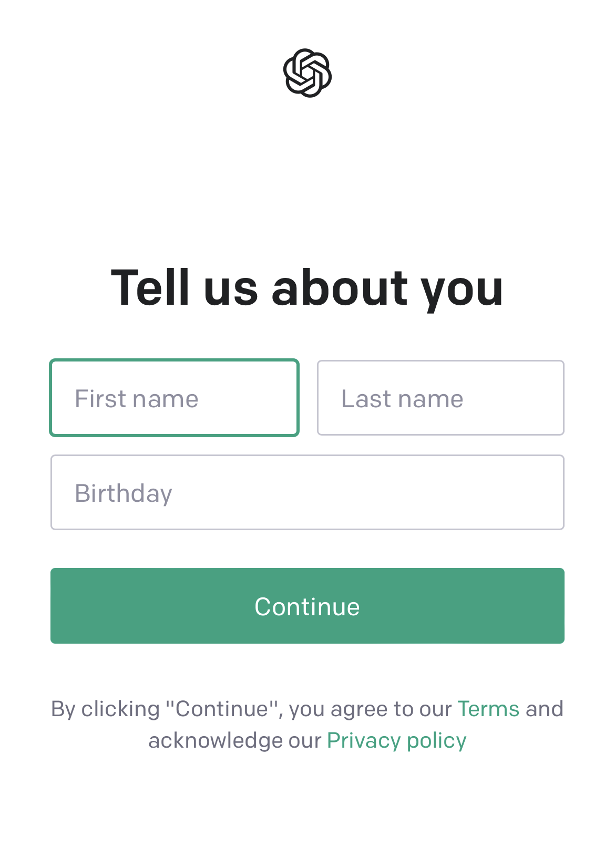Open the Privacy policy link

tap(397, 740)
